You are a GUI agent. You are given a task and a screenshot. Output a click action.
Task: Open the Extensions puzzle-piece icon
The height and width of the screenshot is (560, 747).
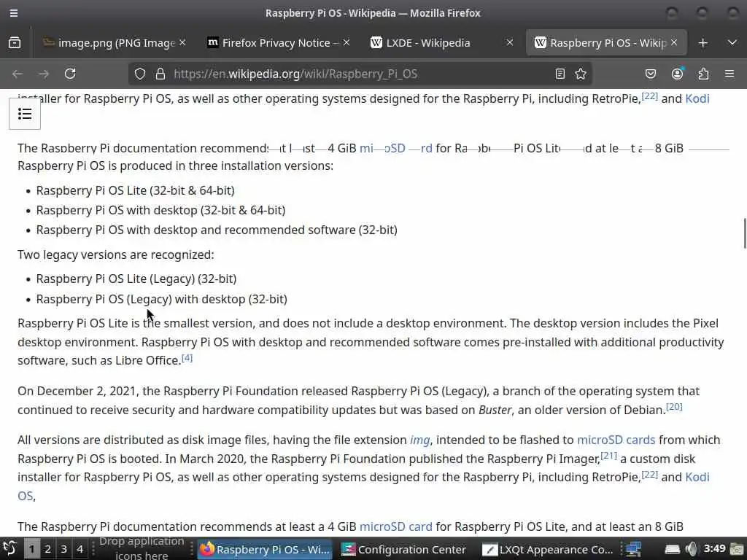point(703,74)
